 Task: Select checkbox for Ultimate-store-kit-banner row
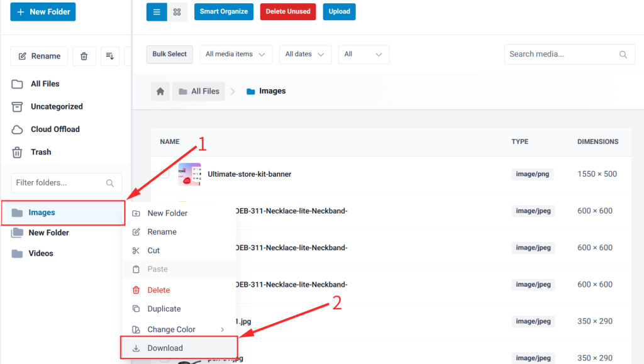pyautogui.click(x=164, y=174)
